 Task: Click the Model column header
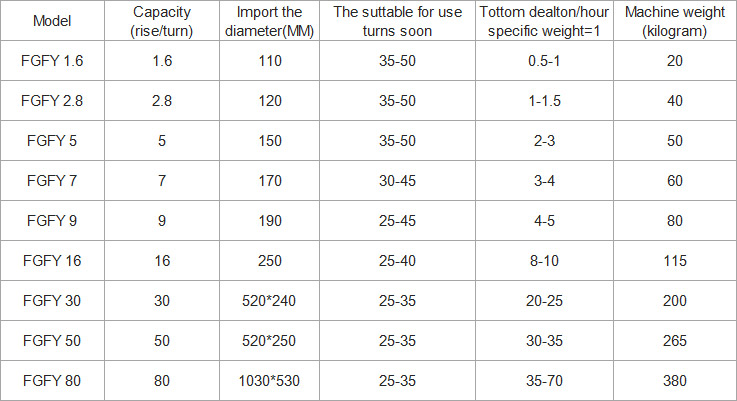(52, 21)
